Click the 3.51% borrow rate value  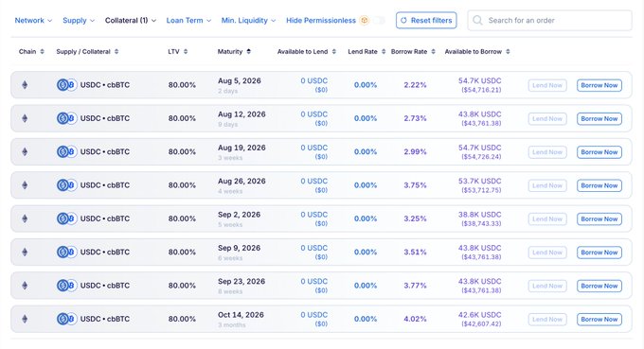[x=415, y=253]
